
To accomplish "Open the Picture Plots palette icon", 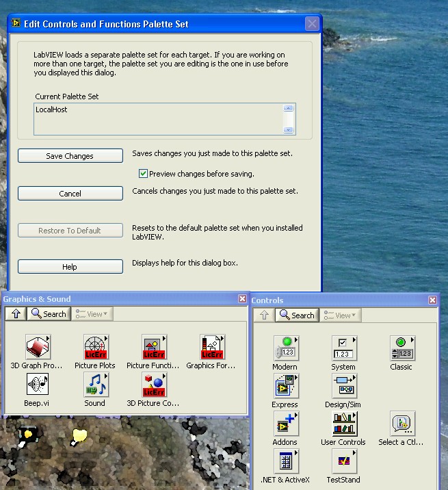I will tap(96, 347).
